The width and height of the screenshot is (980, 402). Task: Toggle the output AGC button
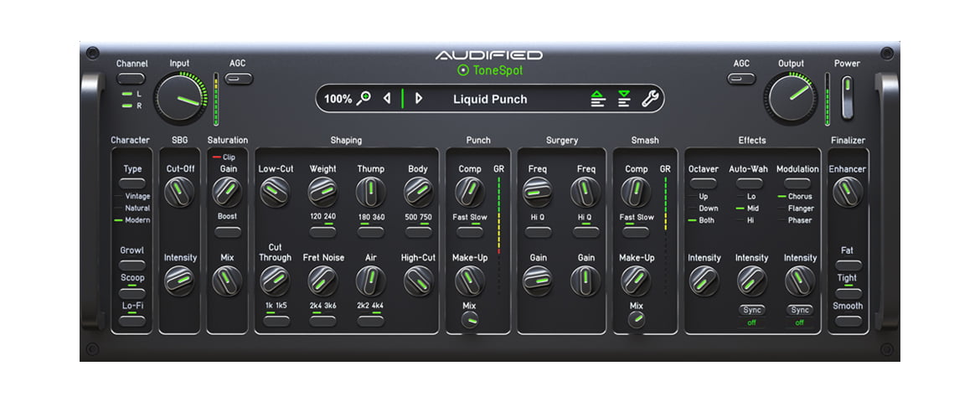[741, 79]
